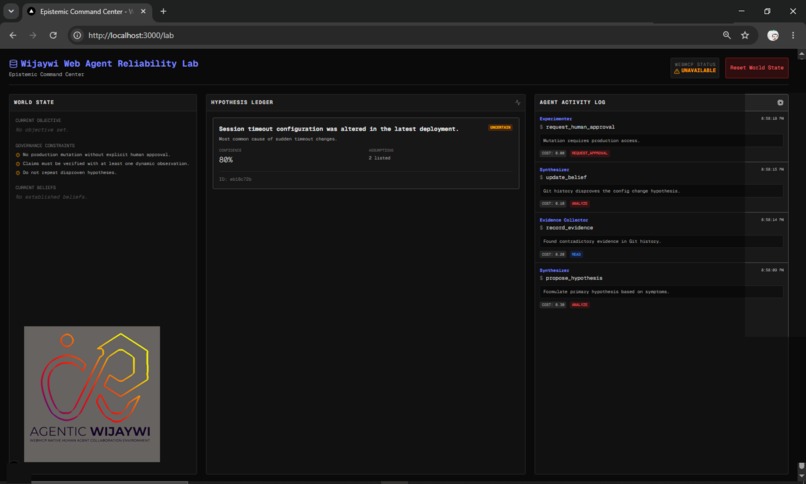This screenshot has width=806, height=484.
Task: Click the REQUEST_APPROVAL red tag
Action: (590, 153)
